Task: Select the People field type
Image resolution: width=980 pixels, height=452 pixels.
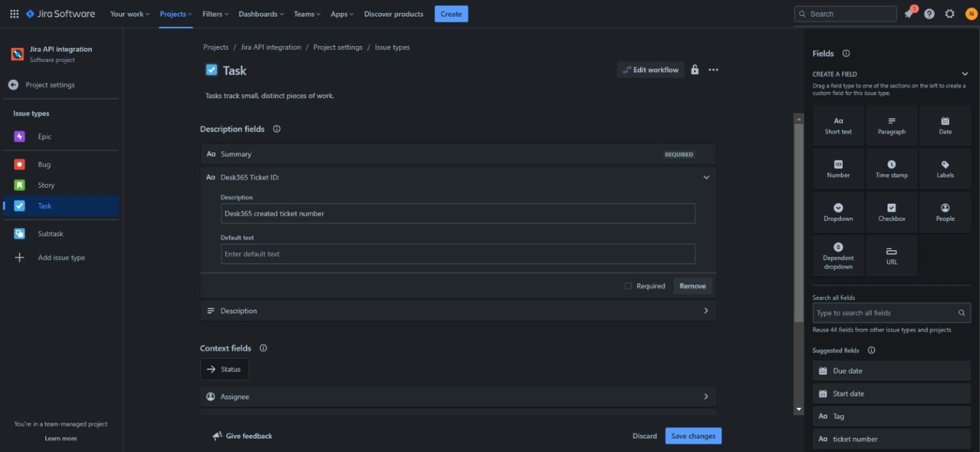Action: [945, 211]
